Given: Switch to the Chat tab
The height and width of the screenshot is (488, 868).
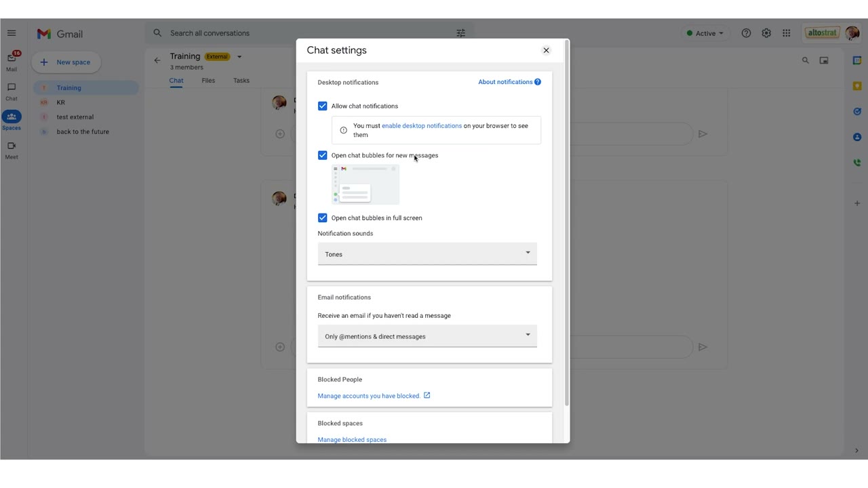Looking at the screenshot, I should coord(176,81).
